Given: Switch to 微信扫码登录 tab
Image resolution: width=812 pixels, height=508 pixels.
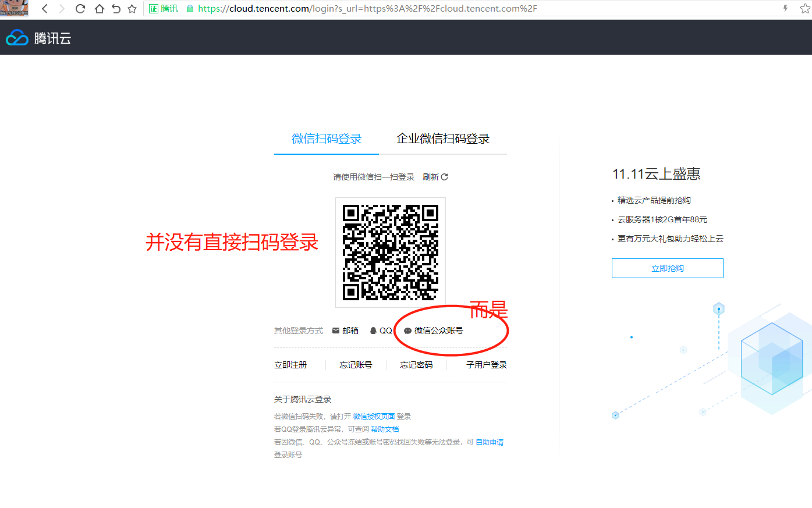Looking at the screenshot, I should click(x=327, y=138).
